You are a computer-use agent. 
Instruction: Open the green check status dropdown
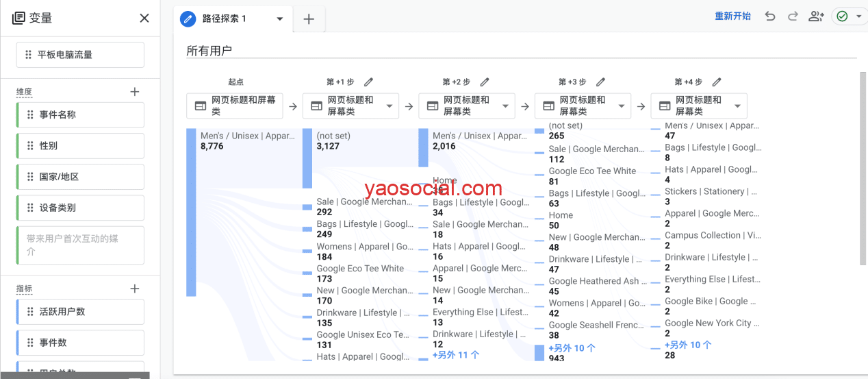click(x=859, y=17)
